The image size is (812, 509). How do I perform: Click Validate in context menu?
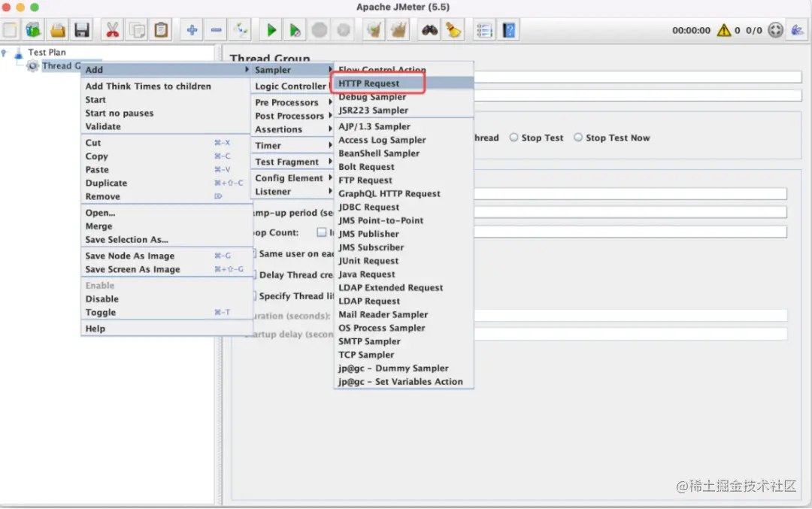click(x=166, y=126)
